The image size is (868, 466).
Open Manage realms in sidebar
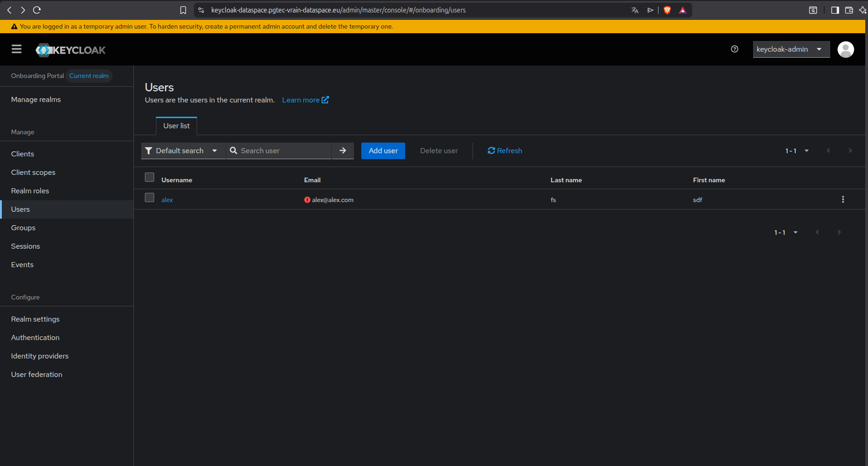(36, 99)
